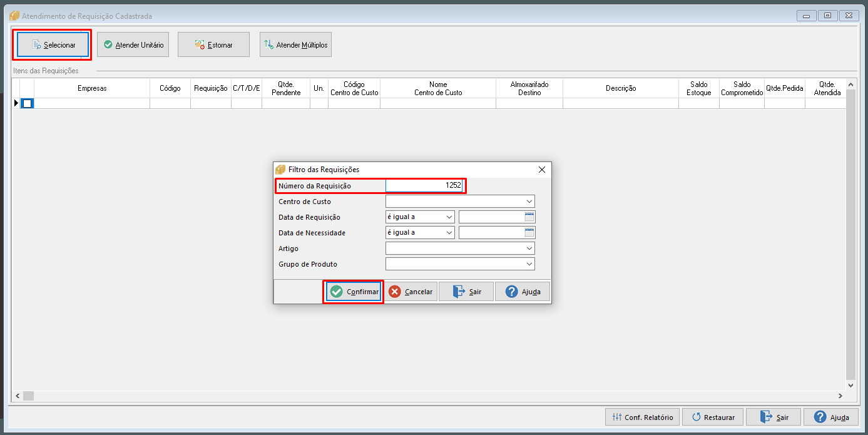Click horizontal scrollbar left arrow
Image resolution: width=868 pixels, height=435 pixels.
click(x=18, y=396)
